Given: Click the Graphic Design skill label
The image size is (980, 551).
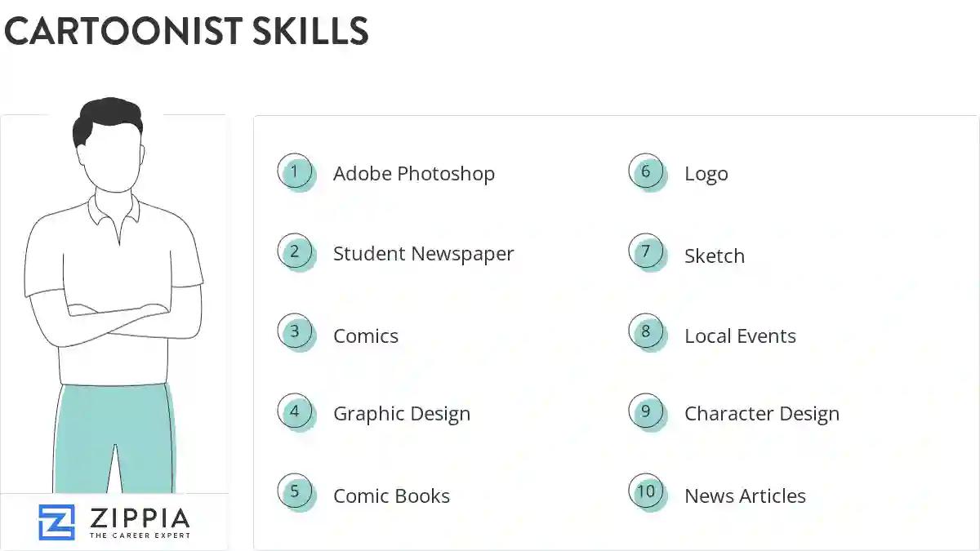Looking at the screenshot, I should tap(401, 414).
